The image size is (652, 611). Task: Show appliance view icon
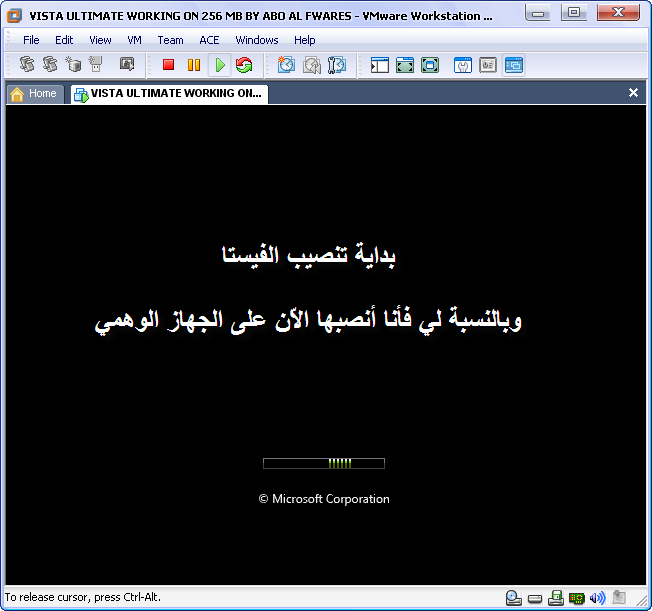[x=488, y=65]
